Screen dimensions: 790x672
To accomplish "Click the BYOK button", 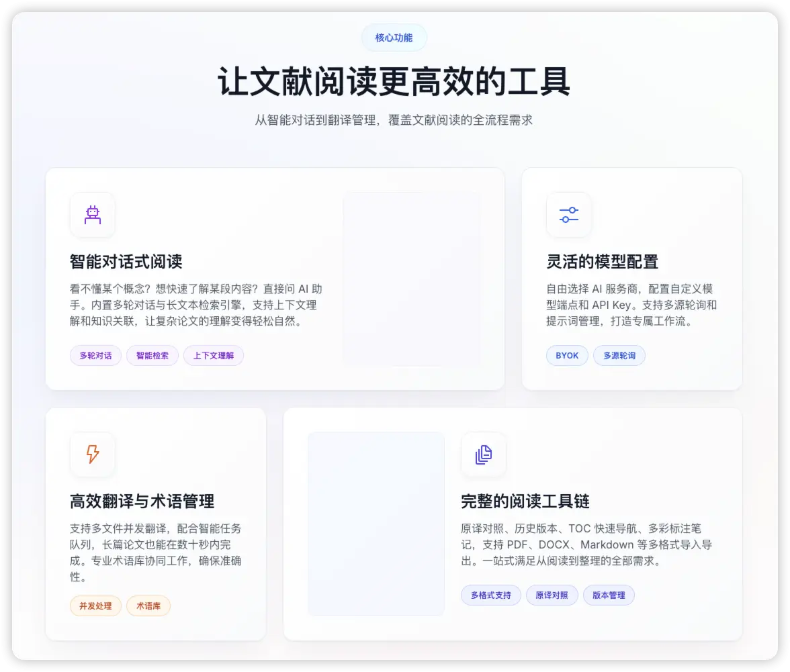I will pyautogui.click(x=567, y=355).
